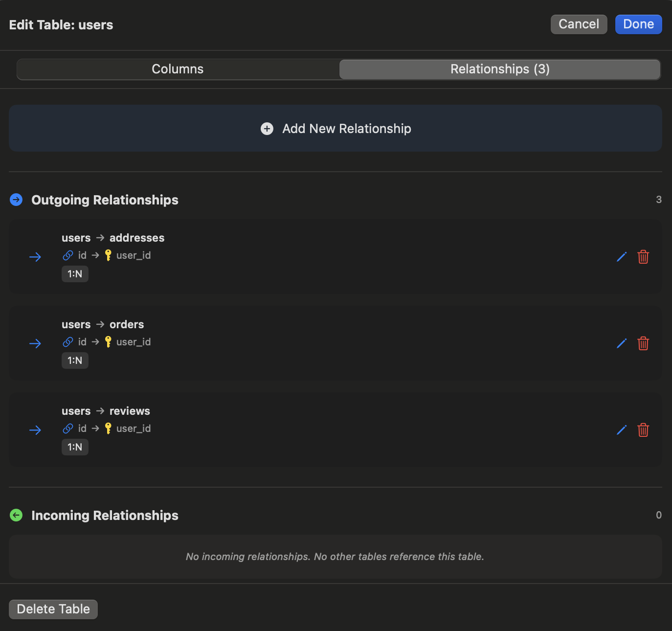Image resolution: width=672 pixels, height=631 pixels.
Task: Click Add New Relationship
Action: (x=346, y=129)
